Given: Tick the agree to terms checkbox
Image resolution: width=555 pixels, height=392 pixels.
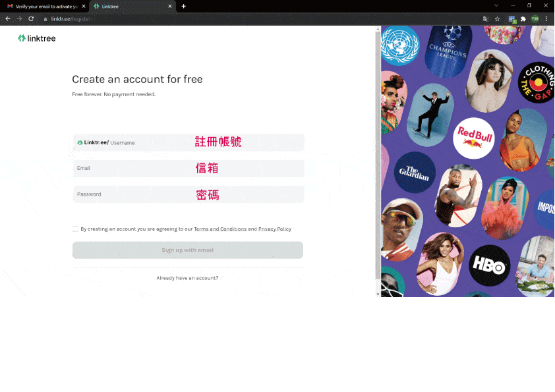Looking at the screenshot, I should 75,229.
